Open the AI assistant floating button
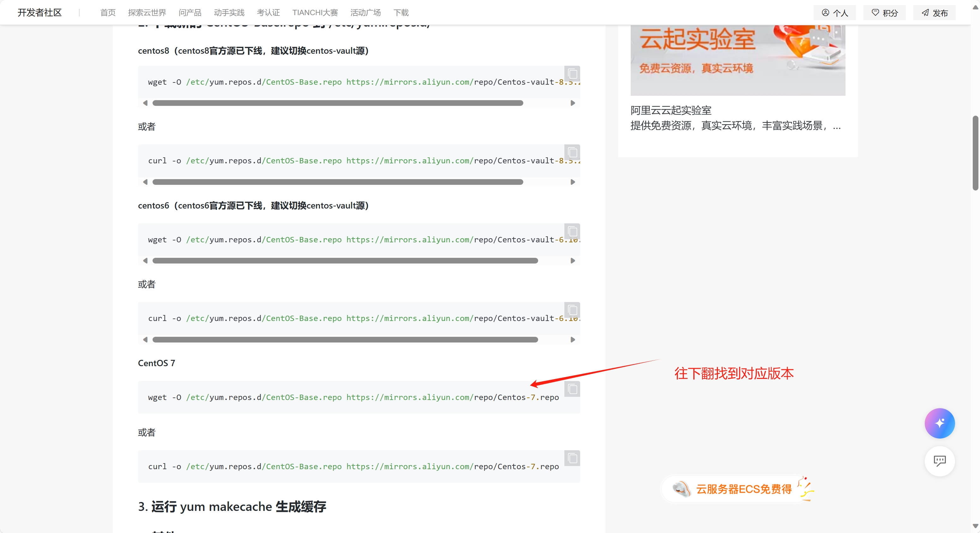Image resolution: width=980 pixels, height=533 pixels. coord(939,423)
